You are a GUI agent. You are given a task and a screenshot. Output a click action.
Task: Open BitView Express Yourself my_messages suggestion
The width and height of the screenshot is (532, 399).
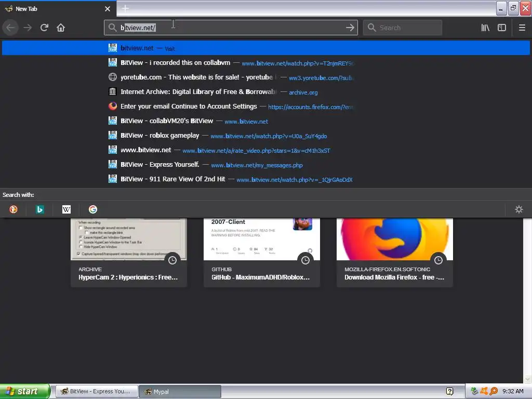[266, 165]
